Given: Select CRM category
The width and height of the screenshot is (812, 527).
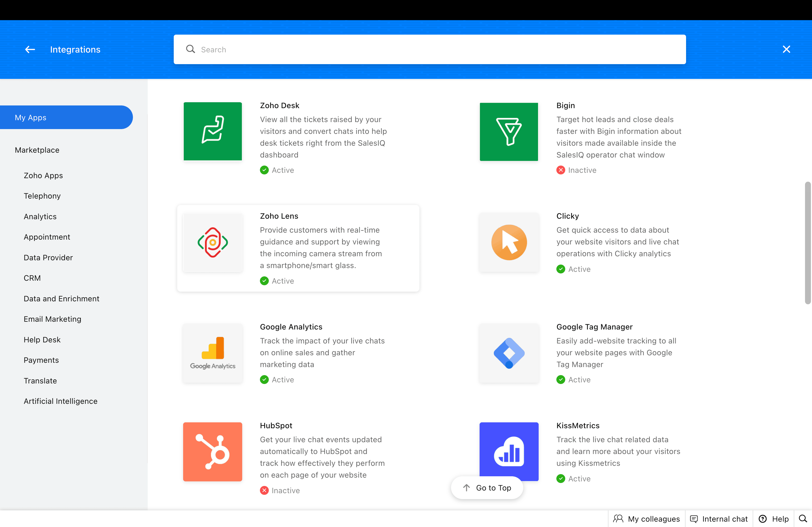Looking at the screenshot, I should (x=32, y=278).
